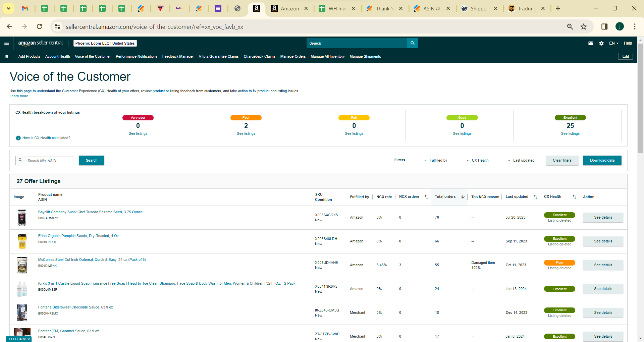Focus the Seller Central header search box

[x=357, y=43]
